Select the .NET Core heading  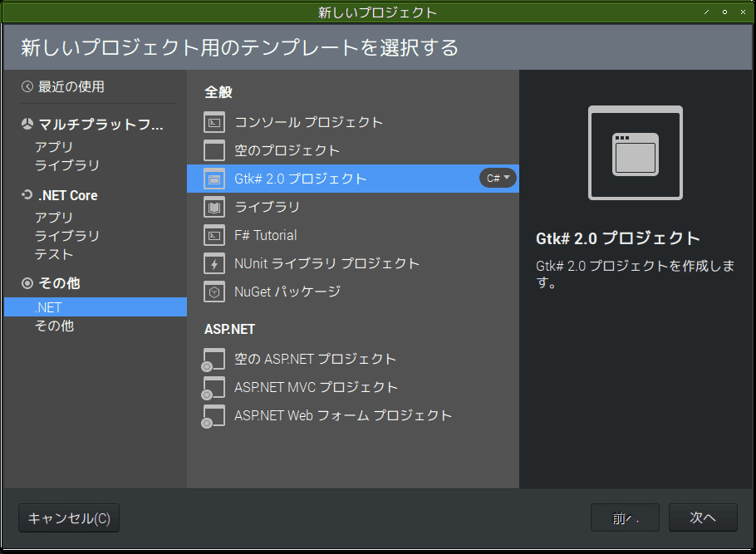click(x=68, y=195)
